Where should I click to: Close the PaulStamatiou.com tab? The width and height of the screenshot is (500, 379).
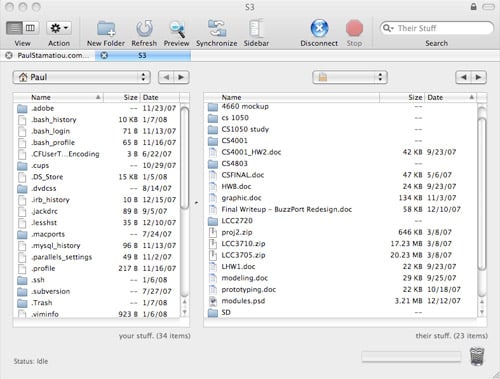click(9, 55)
